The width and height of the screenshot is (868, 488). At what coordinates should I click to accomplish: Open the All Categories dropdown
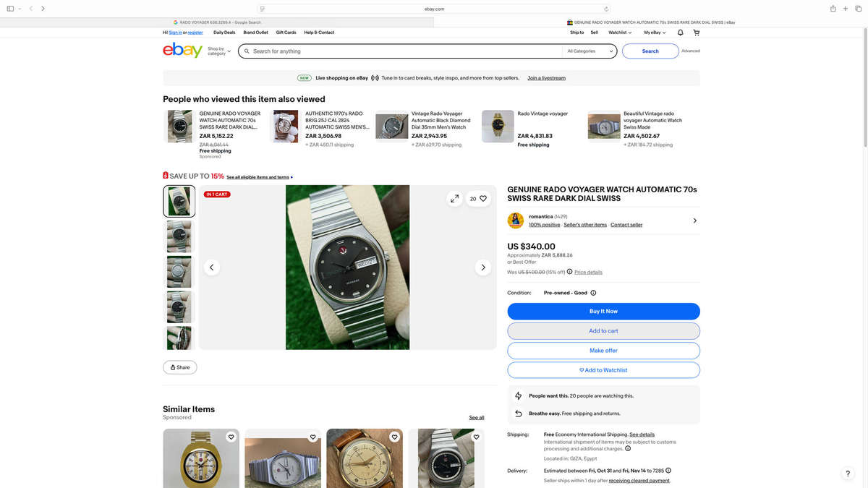pyautogui.click(x=590, y=51)
